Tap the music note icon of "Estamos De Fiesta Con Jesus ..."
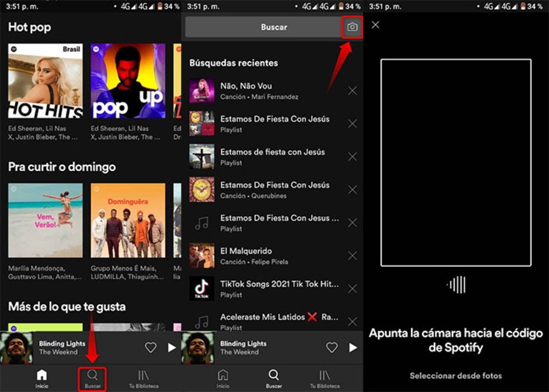Viewport: 549px width, 392px height. pyautogui.click(x=202, y=223)
